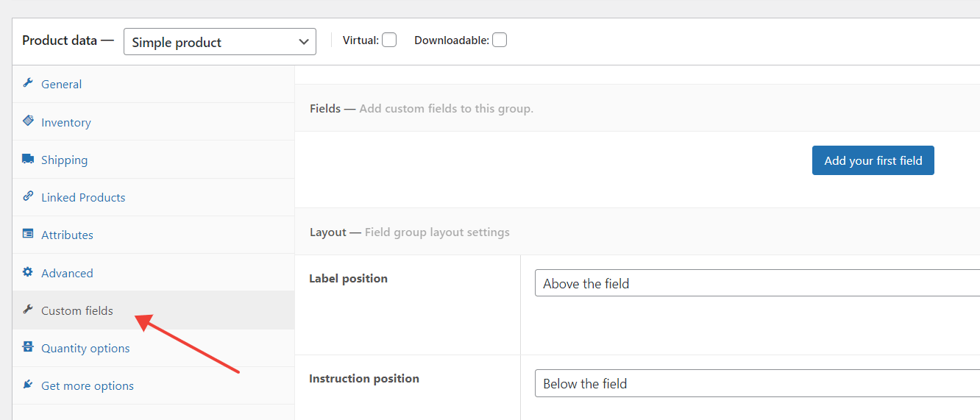The height and width of the screenshot is (420, 980).
Task: Click the 'Virtual:' label text
Action: pos(361,40)
